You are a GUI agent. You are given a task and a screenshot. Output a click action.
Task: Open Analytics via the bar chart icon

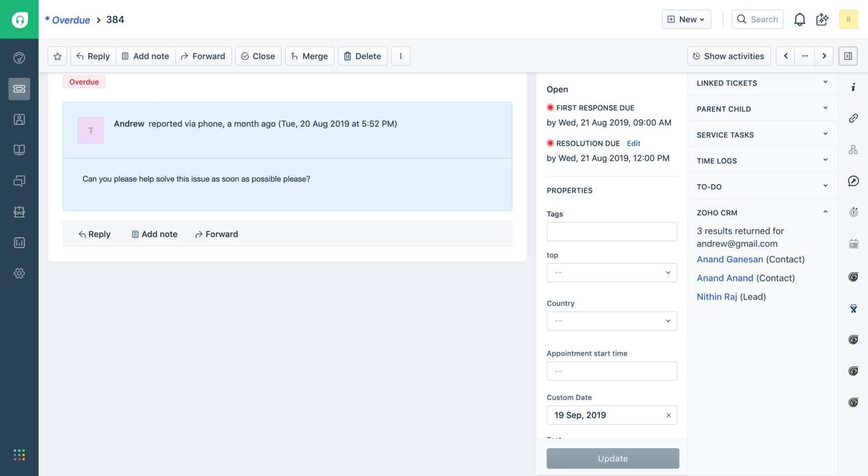pyautogui.click(x=20, y=242)
